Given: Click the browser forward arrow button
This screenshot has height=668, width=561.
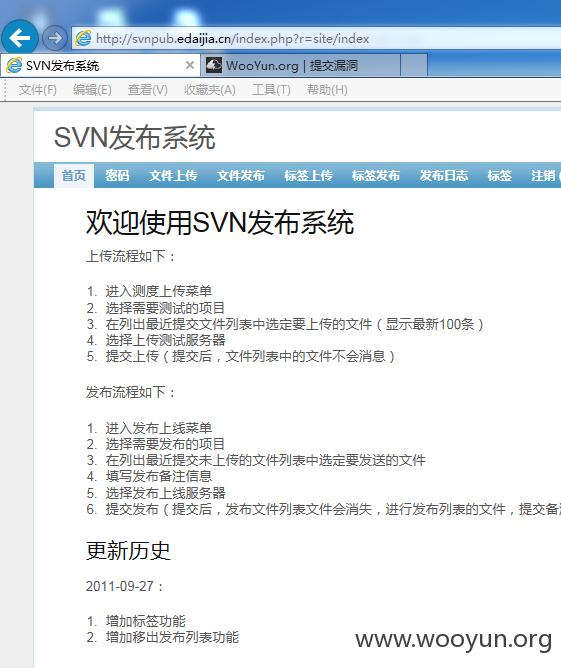Looking at the screenshot, I should click(x=55, y=38).
